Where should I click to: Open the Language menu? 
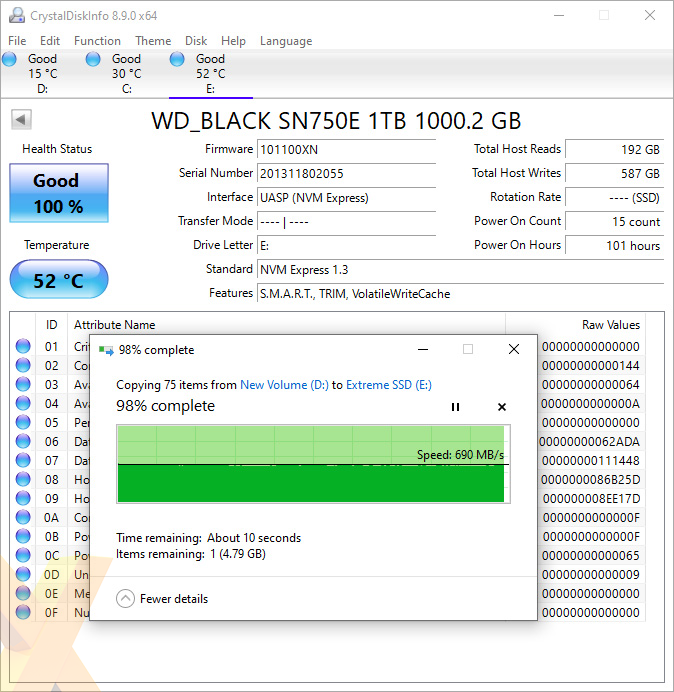click(x=286, y=41)
